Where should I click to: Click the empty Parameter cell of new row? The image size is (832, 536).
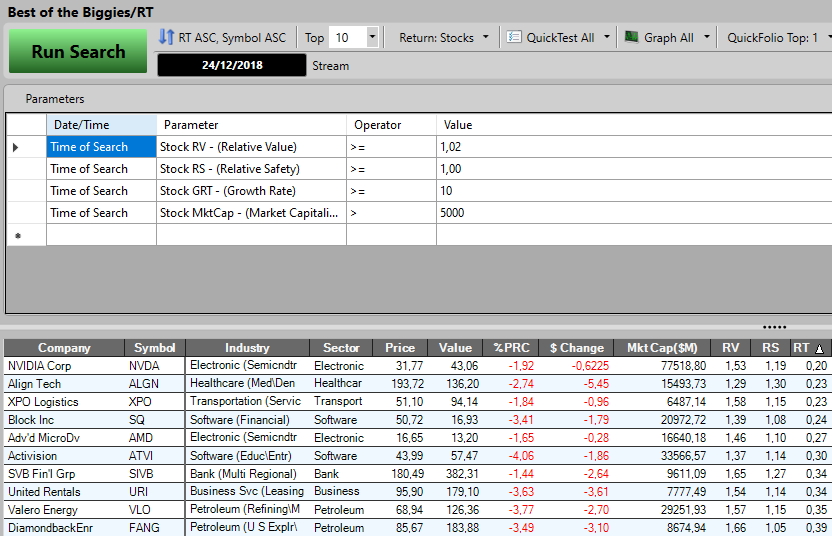coord(252,235)
